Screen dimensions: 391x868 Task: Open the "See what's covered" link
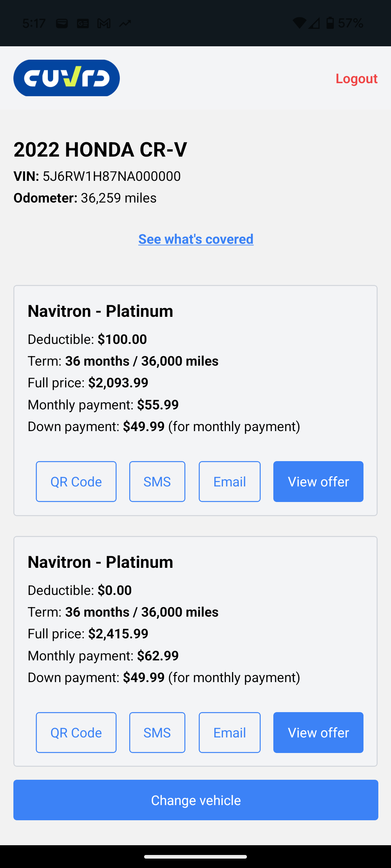[196, 239]
